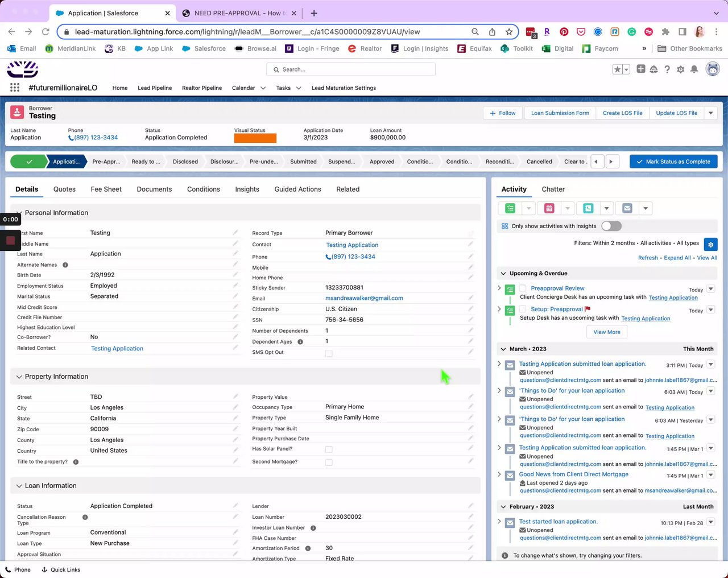Collapse the Loan Information section

pos(19,486)
